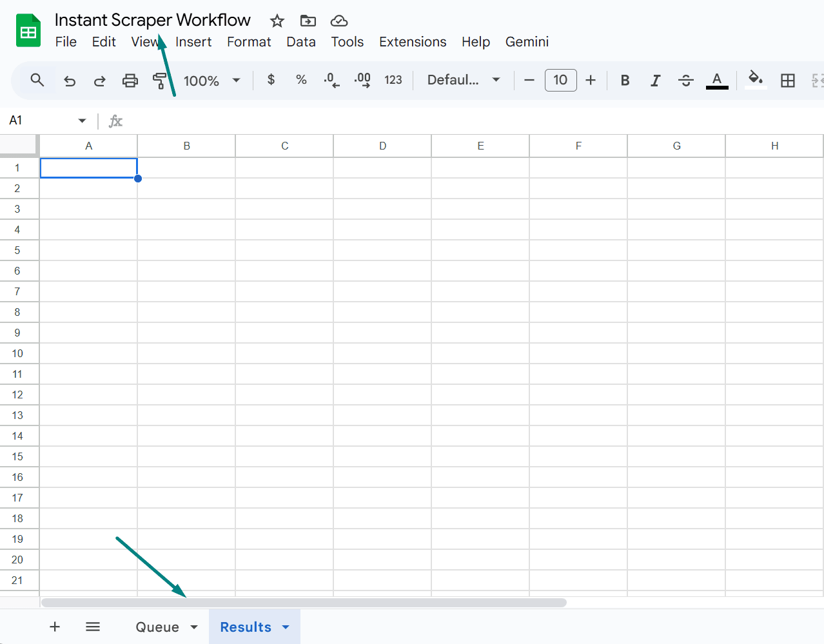The width and height of the screenshot is (824, 644).
Task: Rename the Instant Scraper Workflow title
Action: tap(152, 20)
